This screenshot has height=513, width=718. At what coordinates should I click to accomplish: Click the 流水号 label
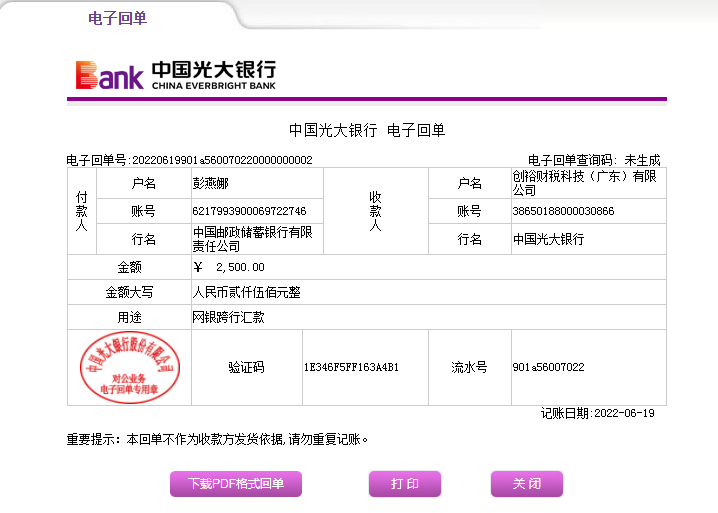point(469,367)
